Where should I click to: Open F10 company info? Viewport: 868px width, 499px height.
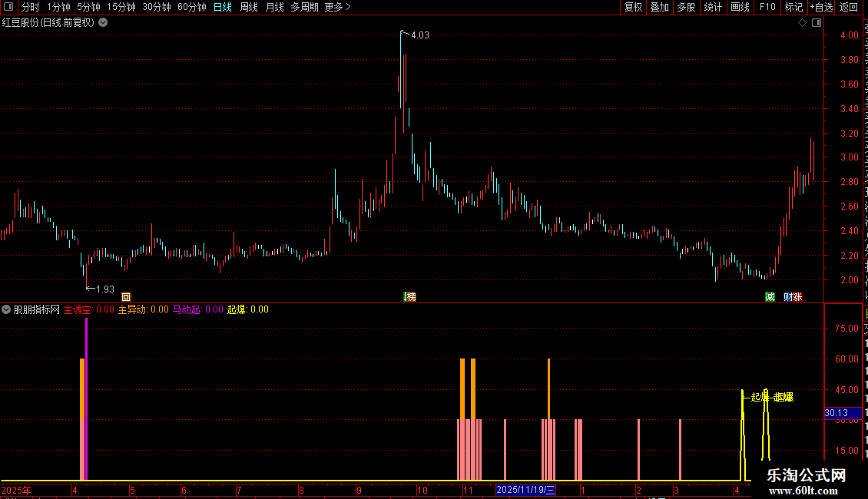click(767, 7)
